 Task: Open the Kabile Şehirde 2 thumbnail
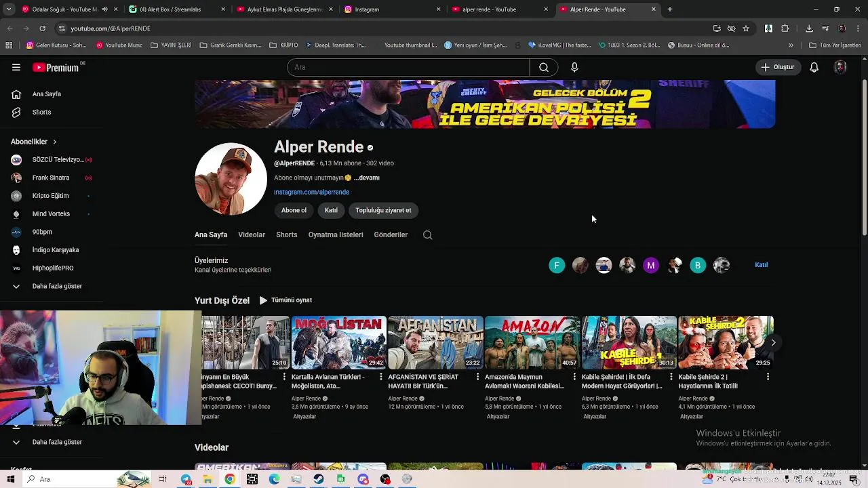(726, 342)
